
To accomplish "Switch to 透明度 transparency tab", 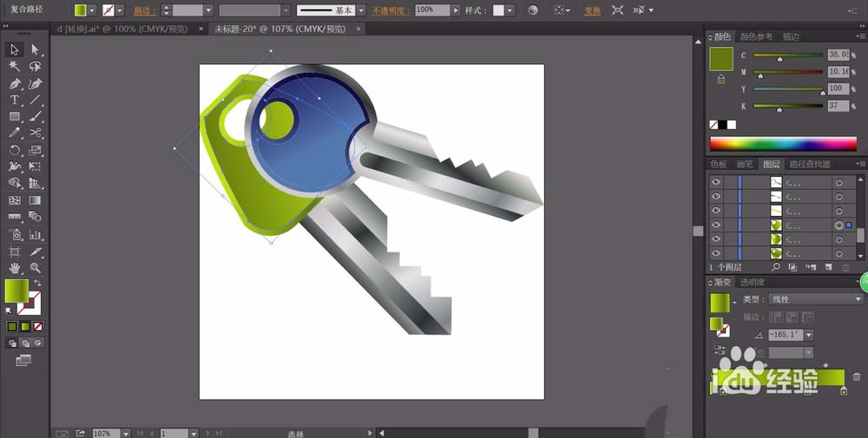I will pyautogui.click(x=753, y=282).
